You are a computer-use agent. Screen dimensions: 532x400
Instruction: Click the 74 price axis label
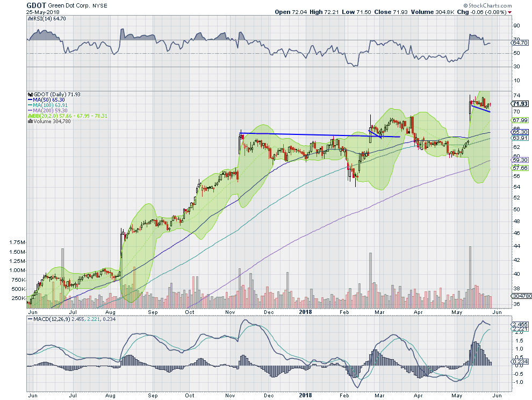(516, 95)
